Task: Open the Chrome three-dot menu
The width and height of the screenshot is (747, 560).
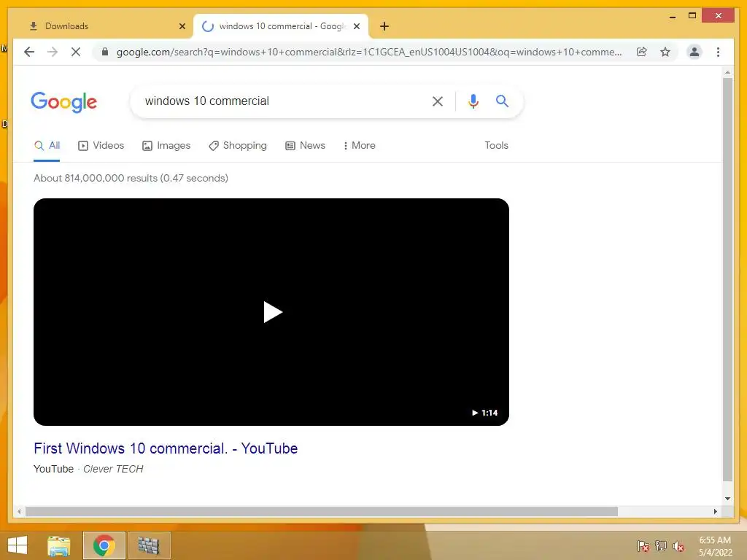Action: click(718, 52)
